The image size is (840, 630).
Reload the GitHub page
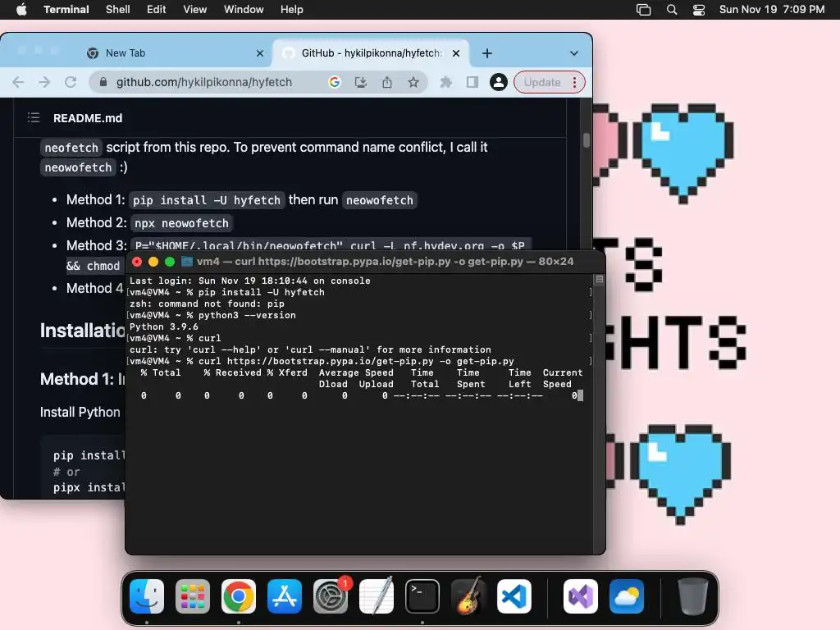pyautogui.click(x=71, y=82)
